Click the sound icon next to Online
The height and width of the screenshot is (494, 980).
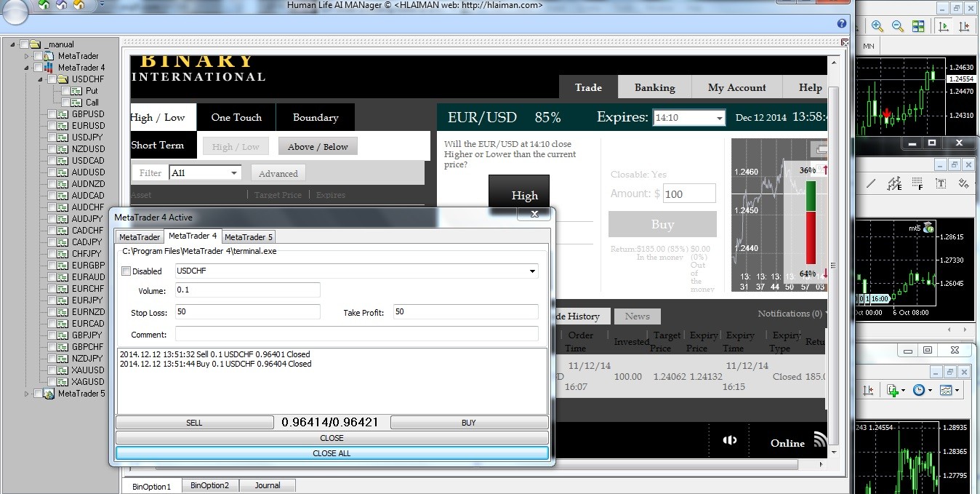tap(730, 441)
